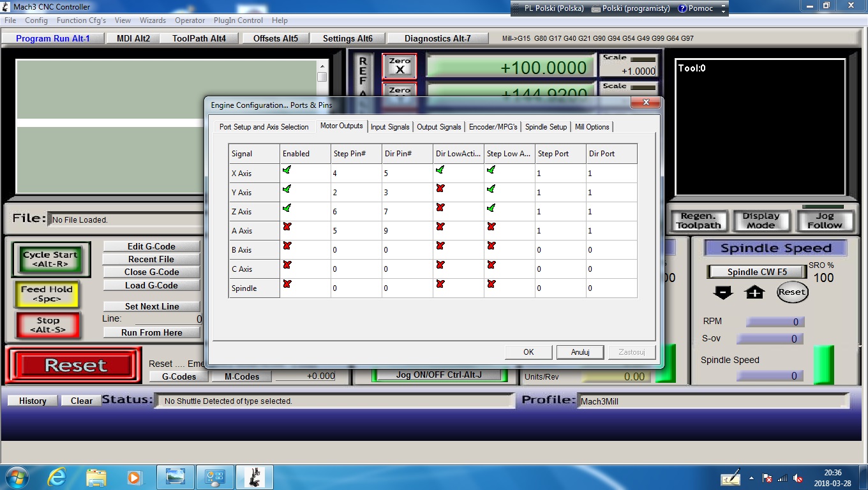Decrease spindle speed with minus arrow
868x490 pixels.
[x=723, y=292]
